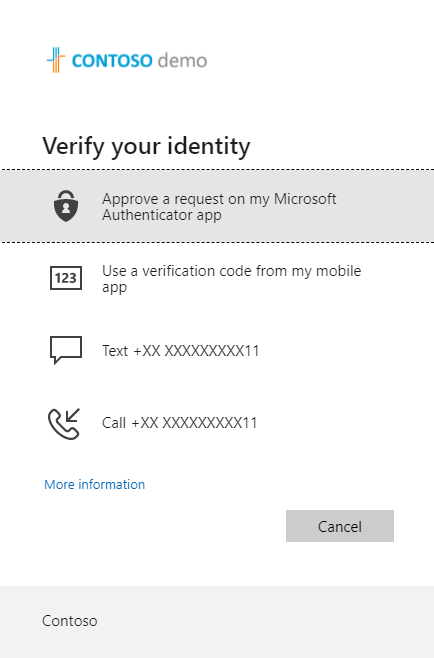Click the 123 verification code icon
This screenshot has height=658, width=434.
pyautogui.click(x=66, y=278)
